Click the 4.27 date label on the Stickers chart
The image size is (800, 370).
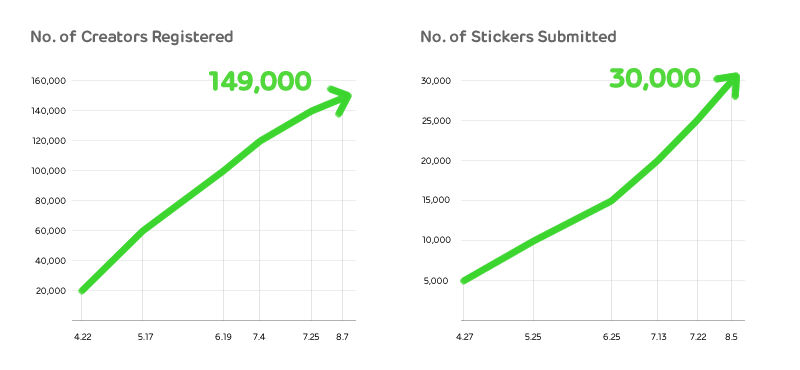click(463, 337)
